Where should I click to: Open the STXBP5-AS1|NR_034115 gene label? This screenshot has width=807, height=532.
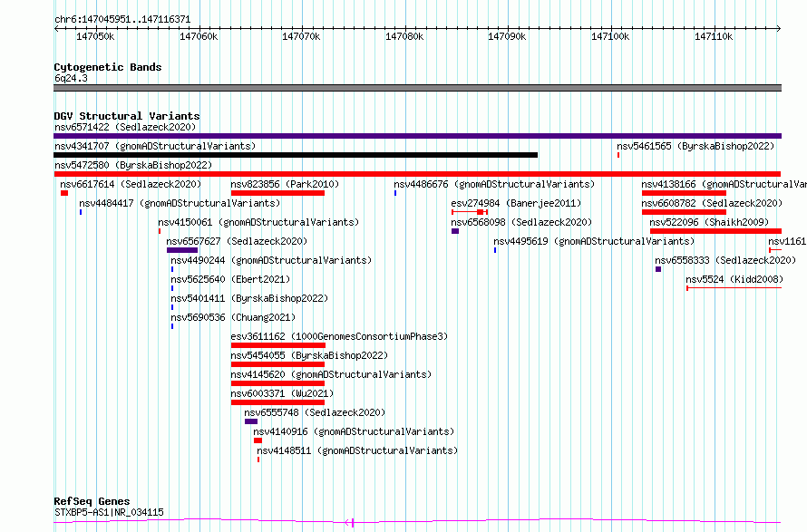pos(109,512)
